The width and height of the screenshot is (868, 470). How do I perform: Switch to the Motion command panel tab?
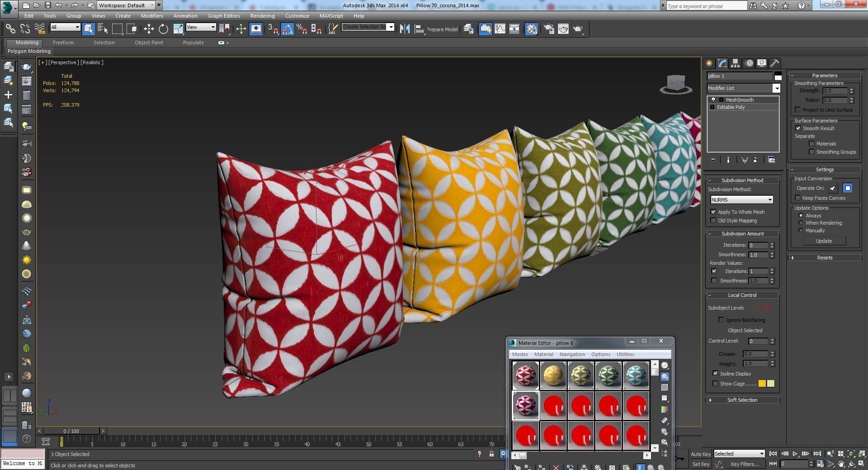click(x=749, y=63)
